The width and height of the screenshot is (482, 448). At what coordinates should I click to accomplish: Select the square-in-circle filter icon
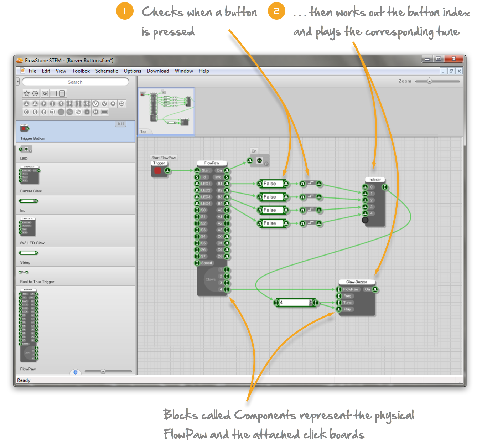(x=52, y=112)
